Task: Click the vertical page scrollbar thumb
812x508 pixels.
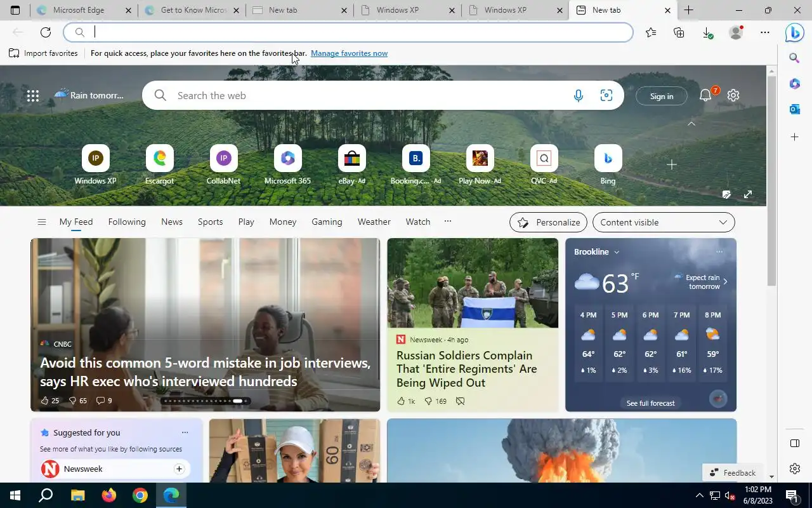Action: tap(772, 181)
